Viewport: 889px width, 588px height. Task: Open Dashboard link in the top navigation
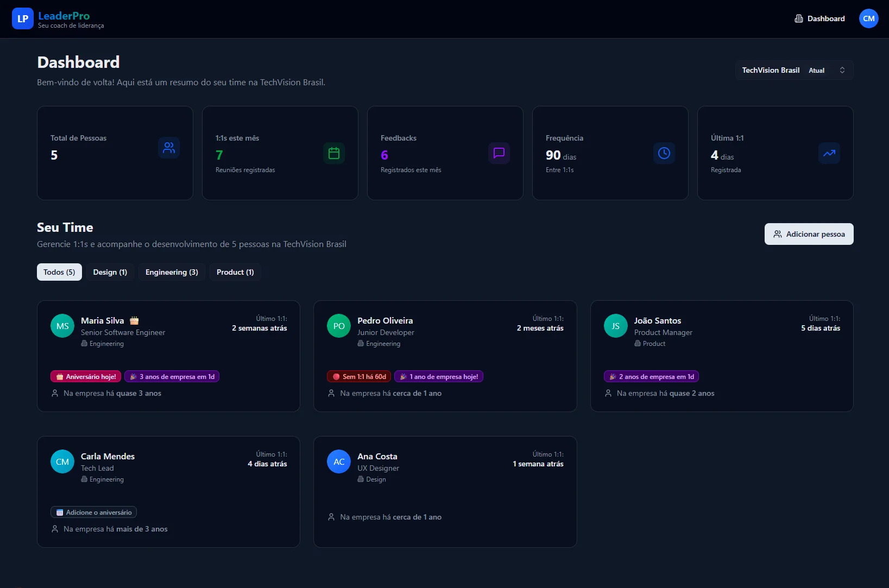pyautogui.click(x=819, y=18)
